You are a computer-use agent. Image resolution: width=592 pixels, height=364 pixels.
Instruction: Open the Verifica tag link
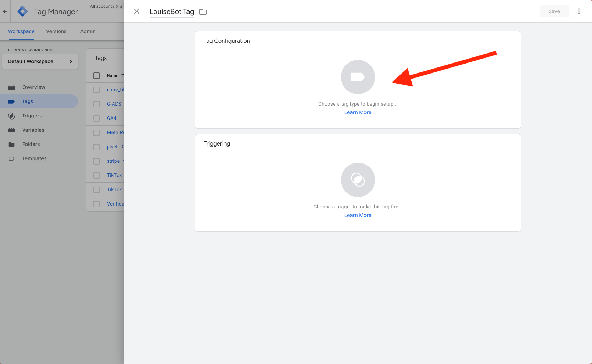click(115, 204)
